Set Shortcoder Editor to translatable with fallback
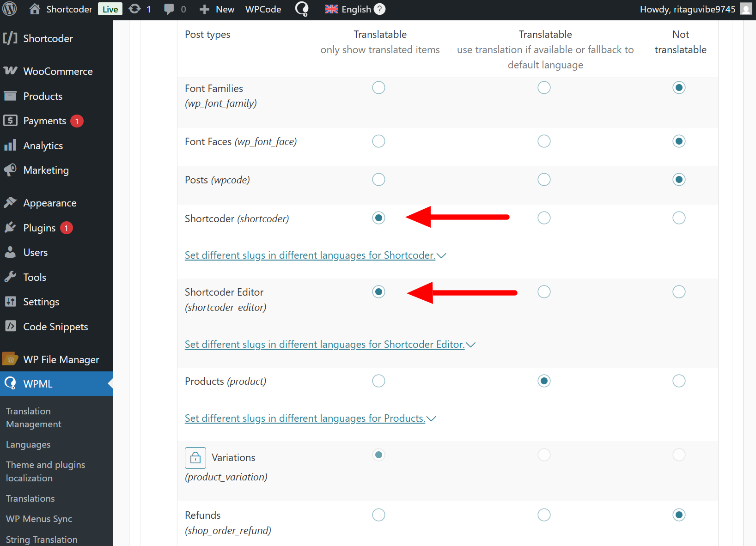The height and width of the screenshot is (546, 756). (544, 292)
